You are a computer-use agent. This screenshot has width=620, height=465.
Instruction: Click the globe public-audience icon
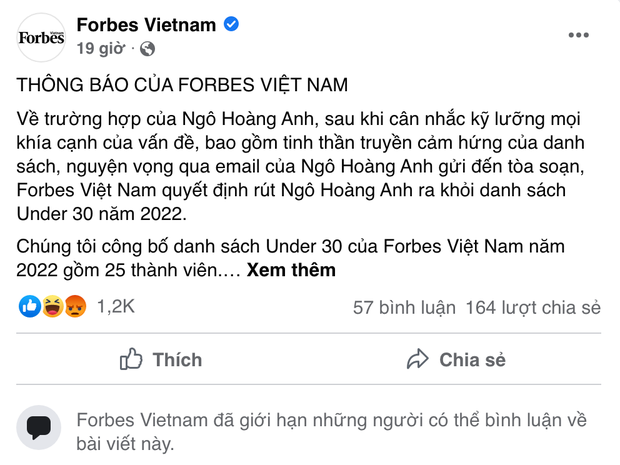[x=148, y=47]
